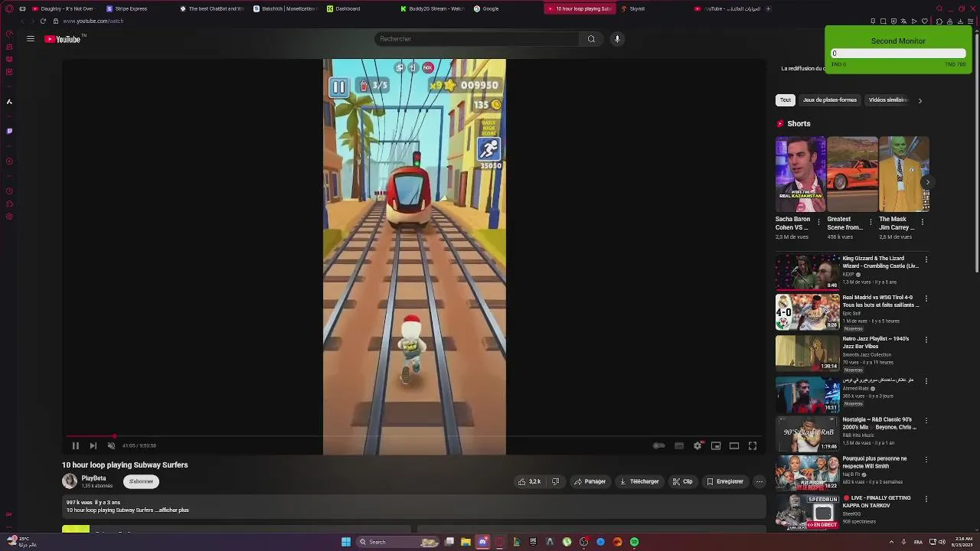The width and height of the screenshot is (980, 551).
Task: Open options for The Mask Short
Action: pyautogui.click(x=923, y=222)
